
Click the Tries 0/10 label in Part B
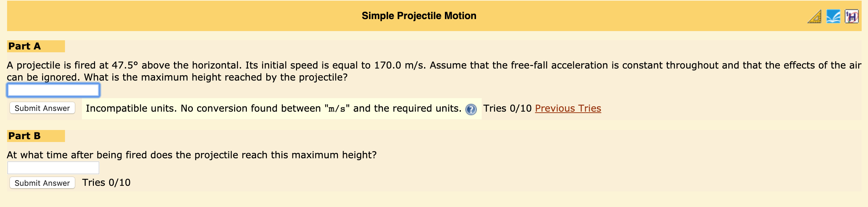[106, 183]
